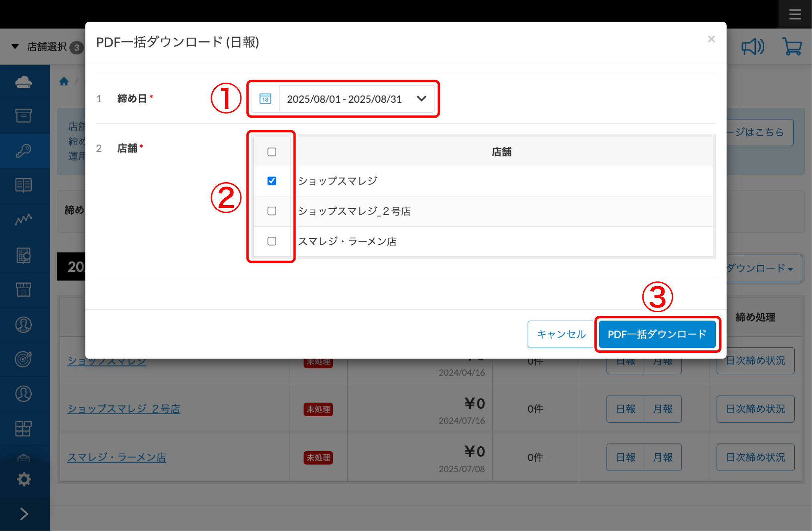Toggle the select-all stores header checkbox

tap(272, 152)
